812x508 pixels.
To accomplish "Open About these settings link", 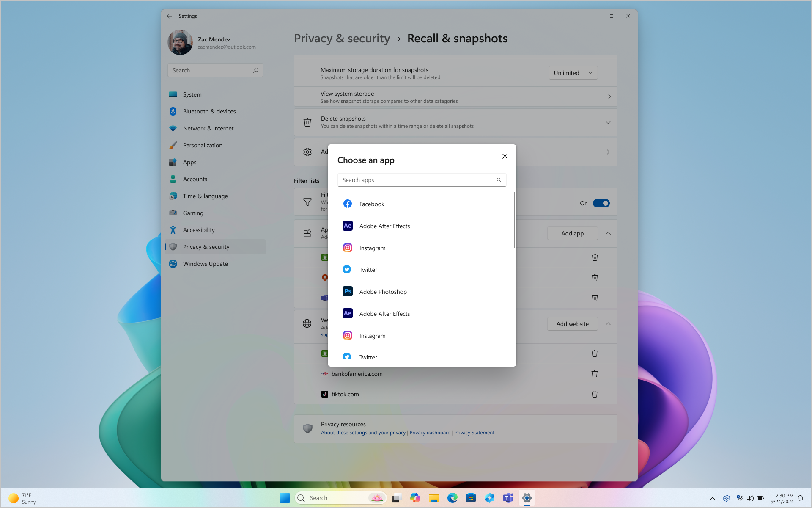I will pos(362,433).
